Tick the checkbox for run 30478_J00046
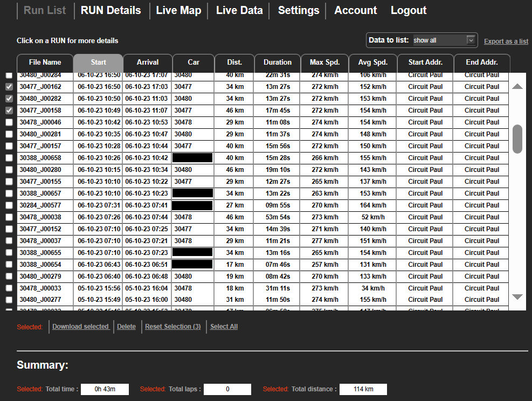The height and width of the screenshot is (401, 532). [x=9, y=122]
